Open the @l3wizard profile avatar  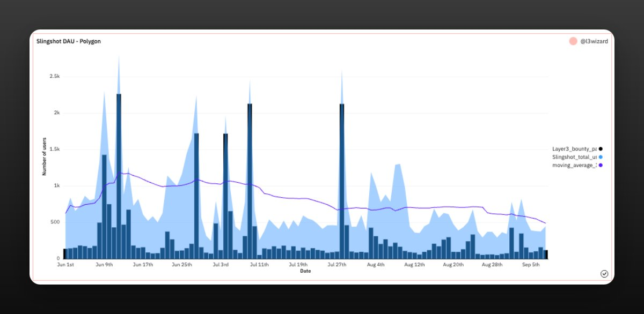pyautogui.click(x=573, y=41)
